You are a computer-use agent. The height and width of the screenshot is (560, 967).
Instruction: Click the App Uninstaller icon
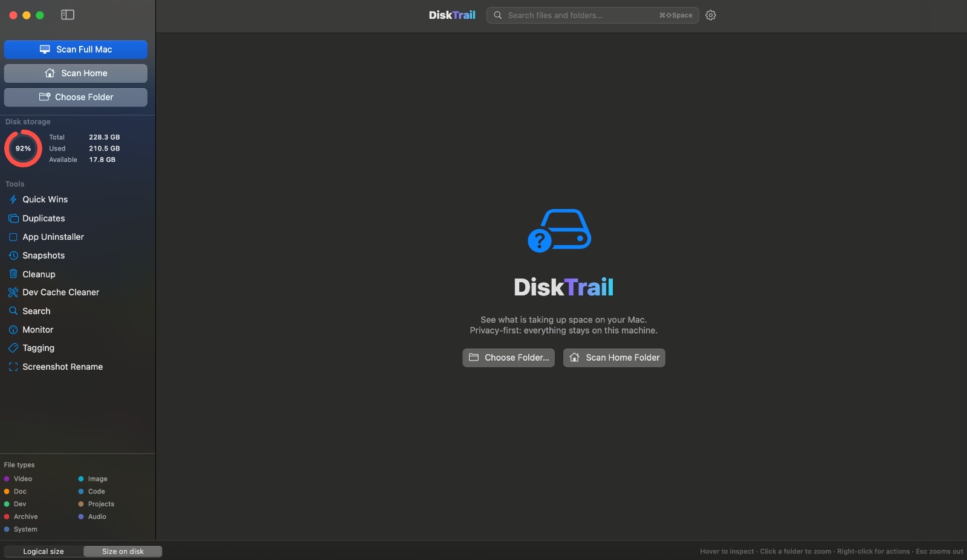click(13, 237)
